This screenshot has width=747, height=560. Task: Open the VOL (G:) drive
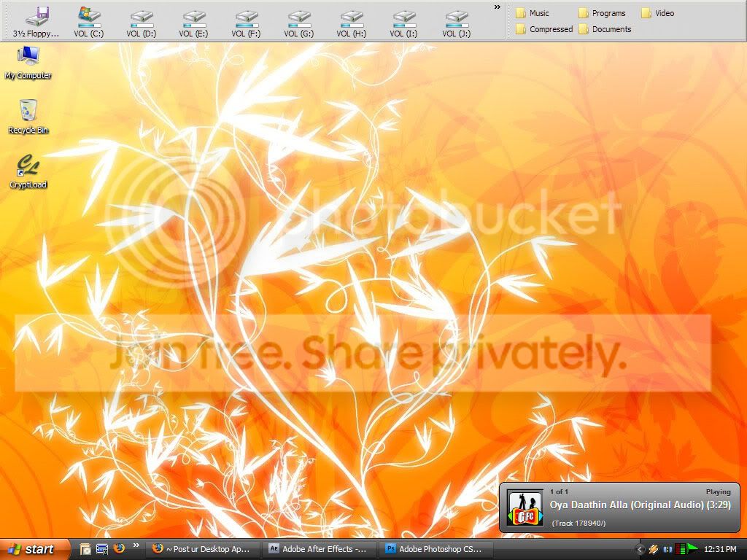click(298, 21)
